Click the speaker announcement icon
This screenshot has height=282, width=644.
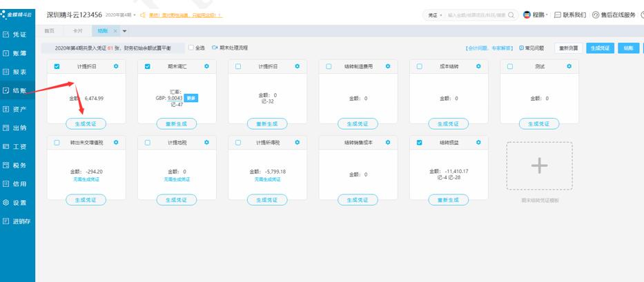click(143, 15)
